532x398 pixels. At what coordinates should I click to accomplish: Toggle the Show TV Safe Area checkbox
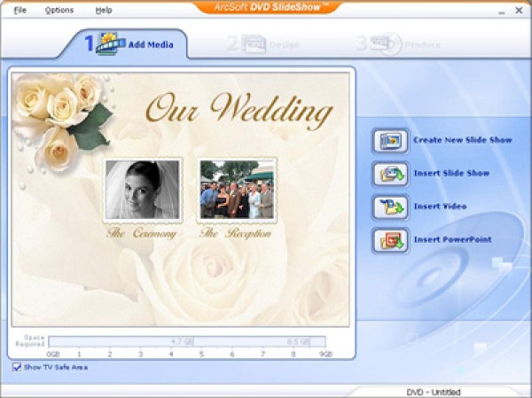click(x=17, y=367)
